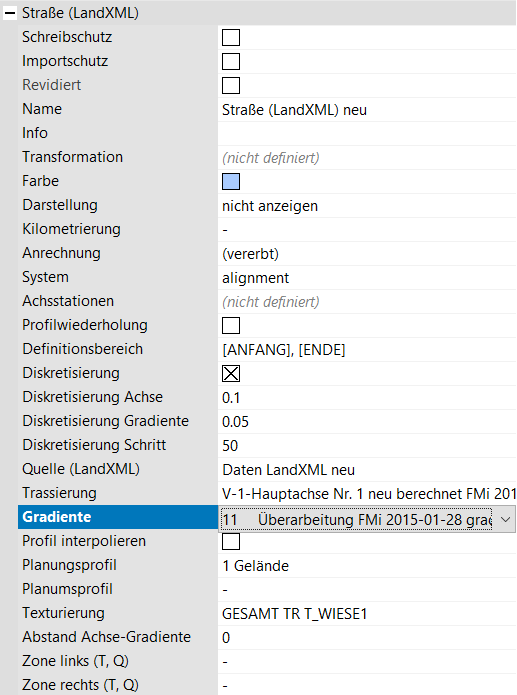Screen dimensions: 517x695
Task: Select the Texturierung value field
Action: pos(367,613)
